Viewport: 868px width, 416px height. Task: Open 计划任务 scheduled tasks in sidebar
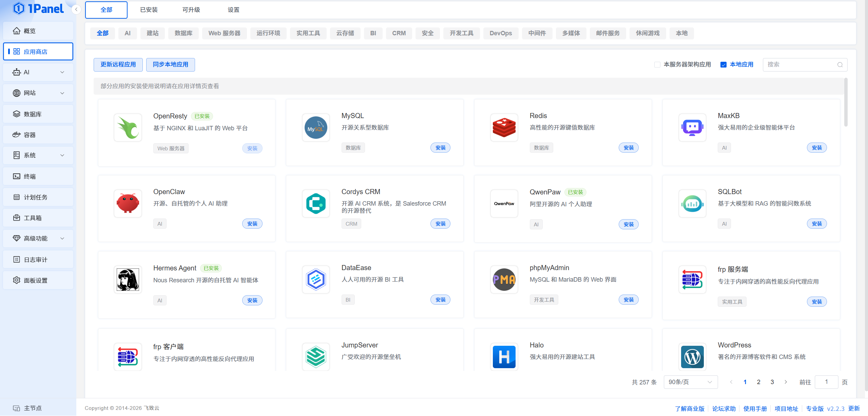click(x=38, y=197)
